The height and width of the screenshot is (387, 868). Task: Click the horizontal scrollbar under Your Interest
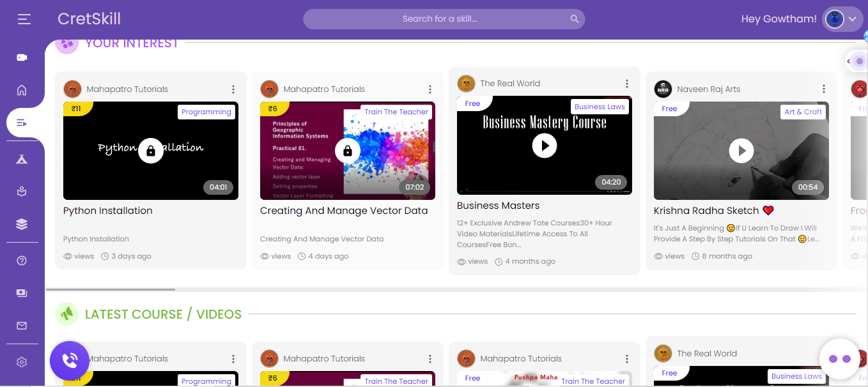[110, 289]
